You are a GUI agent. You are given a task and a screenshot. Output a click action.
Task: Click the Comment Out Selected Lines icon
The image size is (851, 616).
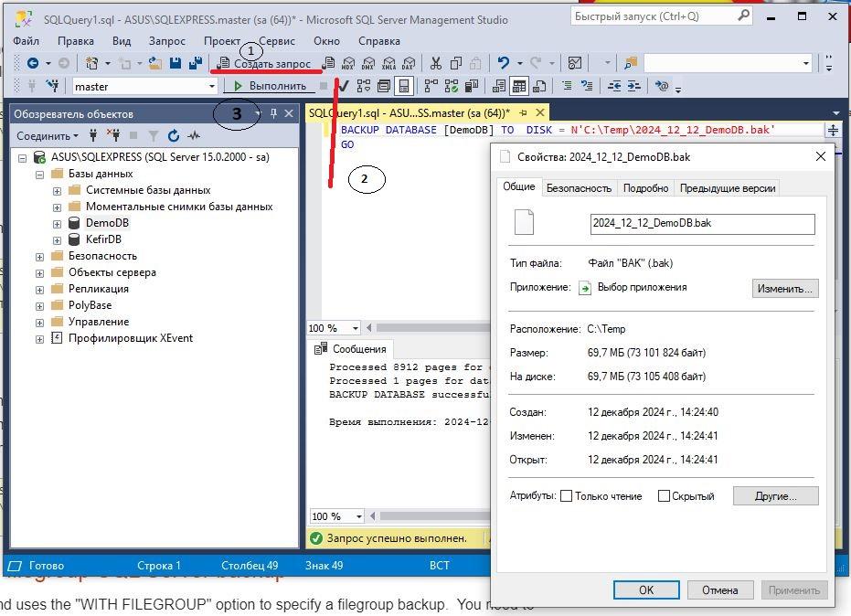click(x=567, y=86)
